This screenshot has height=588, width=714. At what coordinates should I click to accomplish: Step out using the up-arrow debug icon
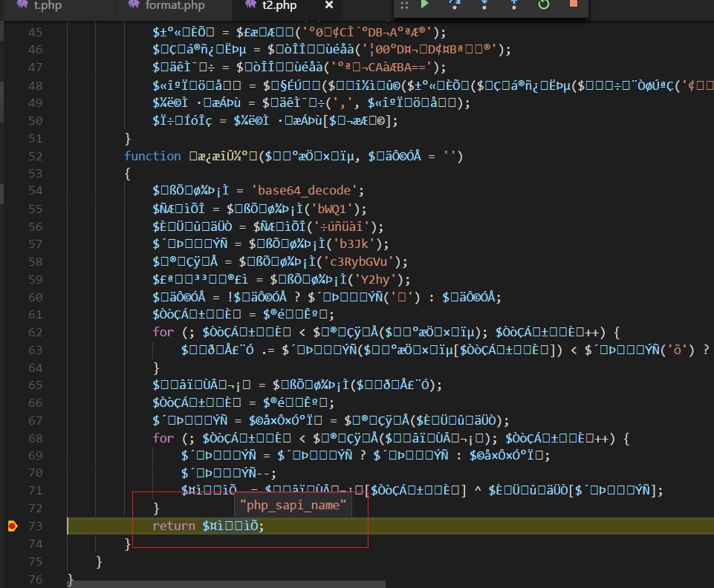point(514,4)
